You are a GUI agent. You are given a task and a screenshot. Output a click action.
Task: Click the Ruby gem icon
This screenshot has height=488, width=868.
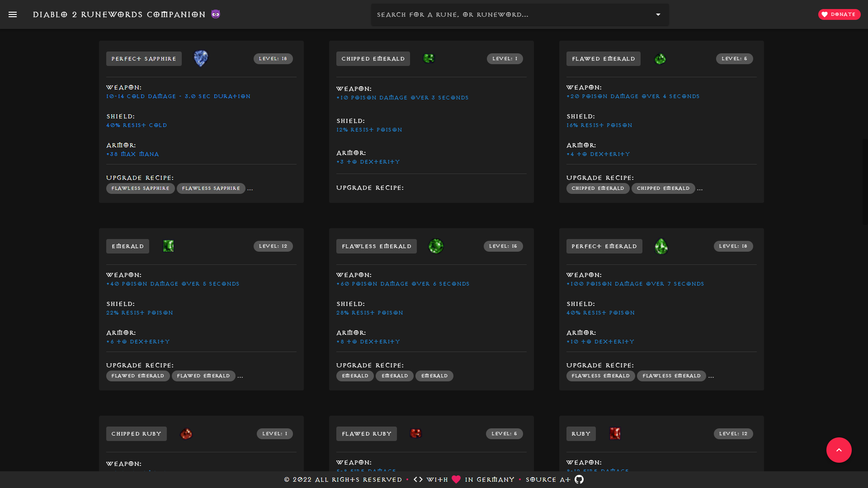coord(615,433)
